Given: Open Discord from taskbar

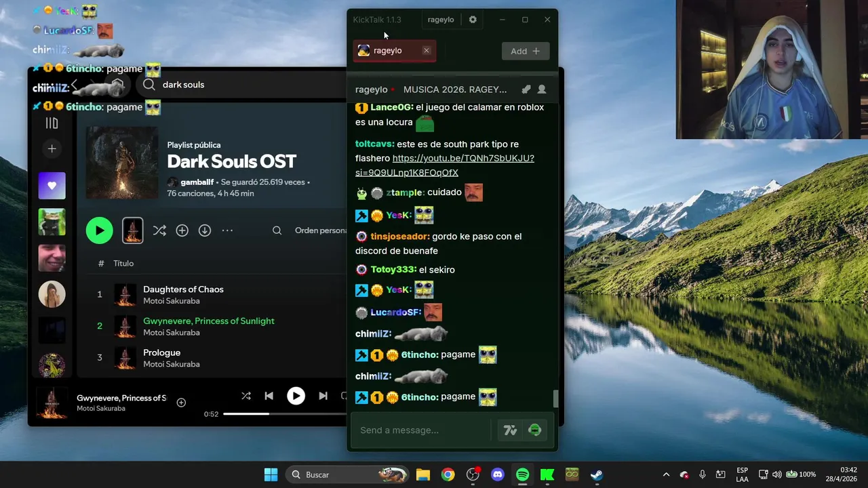Looking at the screenshot, I should 498,474.
